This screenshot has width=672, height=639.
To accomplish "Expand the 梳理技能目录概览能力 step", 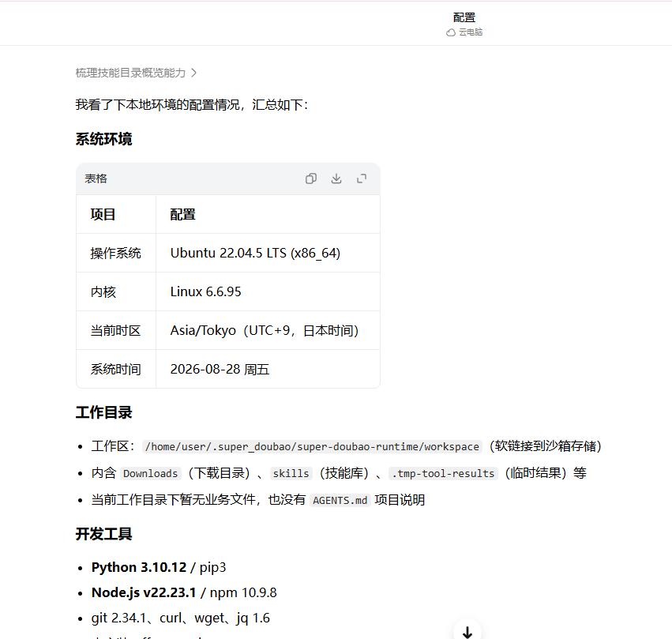I will coord(137,73).
